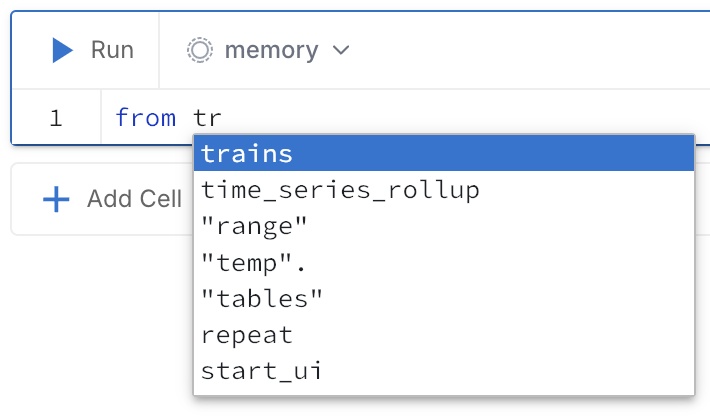Viewport: 710px width, 416px height.
Task: Click the Add Cell text button
Action: tap(133, 199)
